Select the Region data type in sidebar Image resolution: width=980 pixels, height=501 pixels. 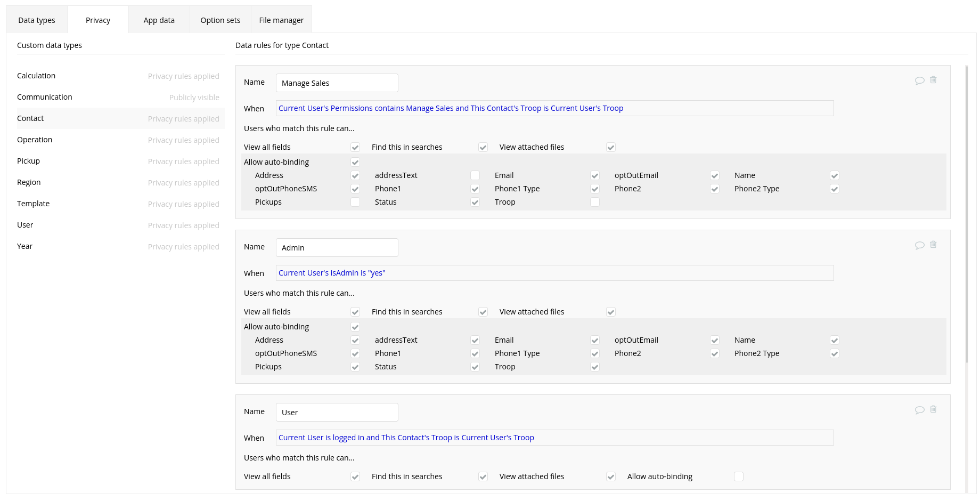pyautogui.click(x=29, y=182)
